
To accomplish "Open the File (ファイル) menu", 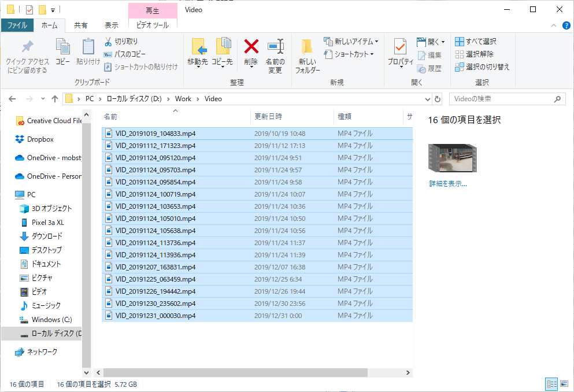I will 17,25.
